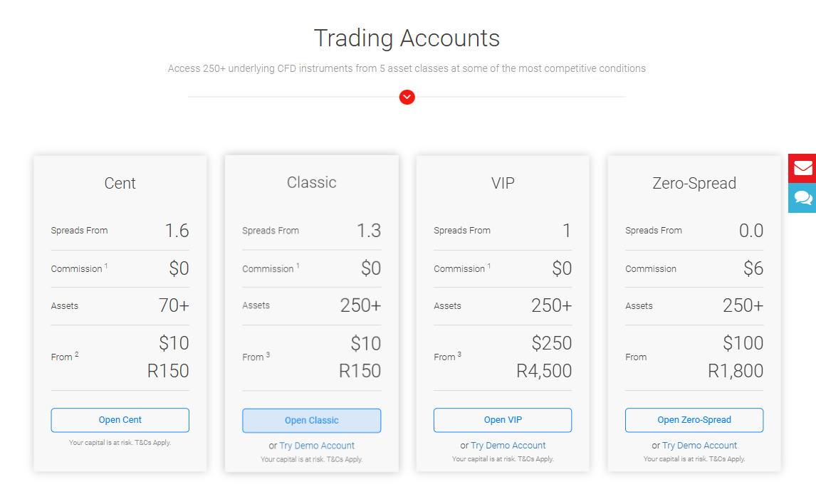816x504 pixels.
Task: Open a Cent account
Action: tap(120, 420)
